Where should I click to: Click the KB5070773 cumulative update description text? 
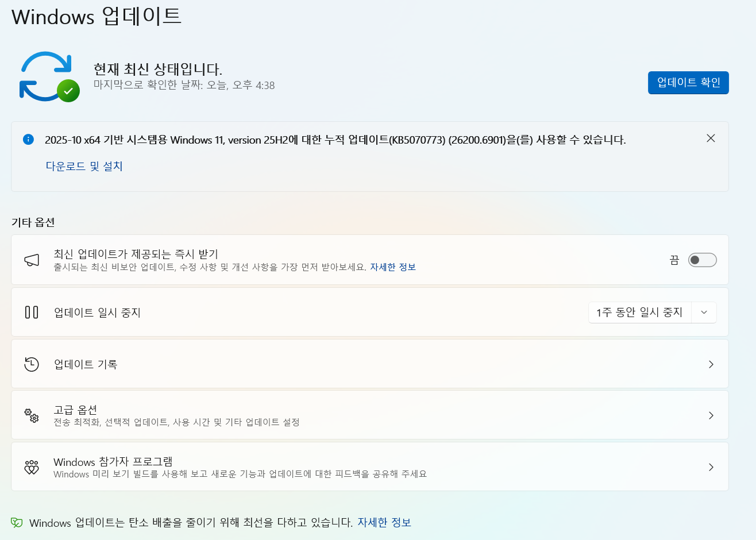point(335,140)
